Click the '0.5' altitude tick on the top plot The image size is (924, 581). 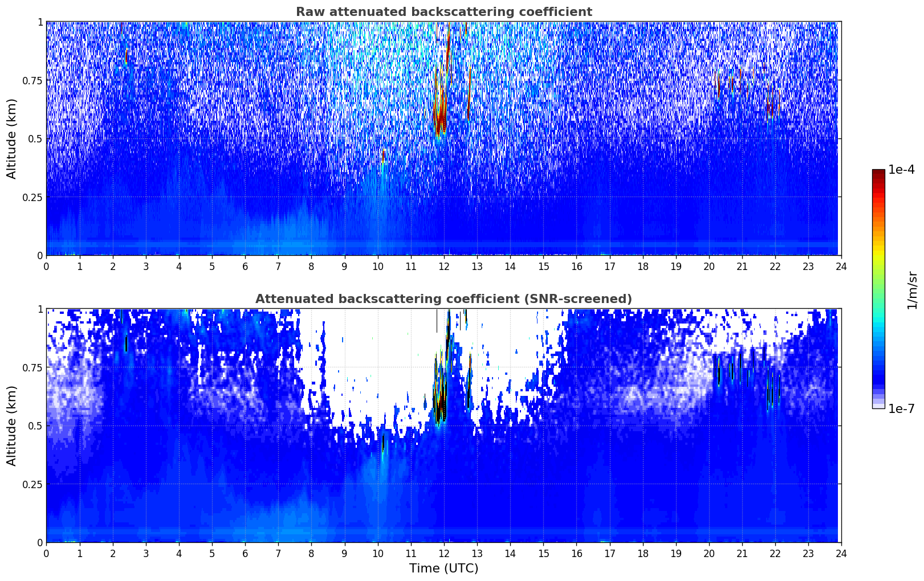click(x=35, y=138)
